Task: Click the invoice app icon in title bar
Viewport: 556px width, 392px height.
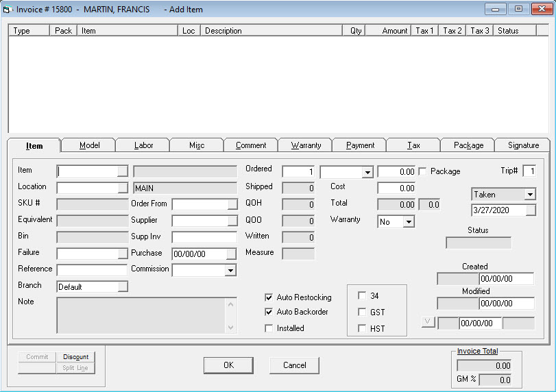Action: pyautogui.click(x=8, y=10)
